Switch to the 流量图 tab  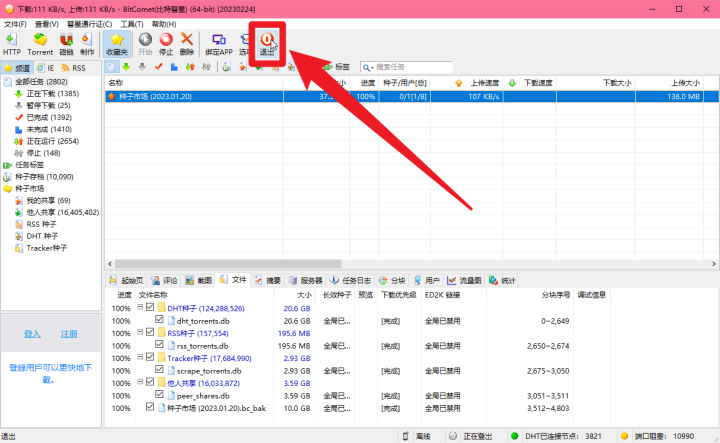click(x=465, y=280)
